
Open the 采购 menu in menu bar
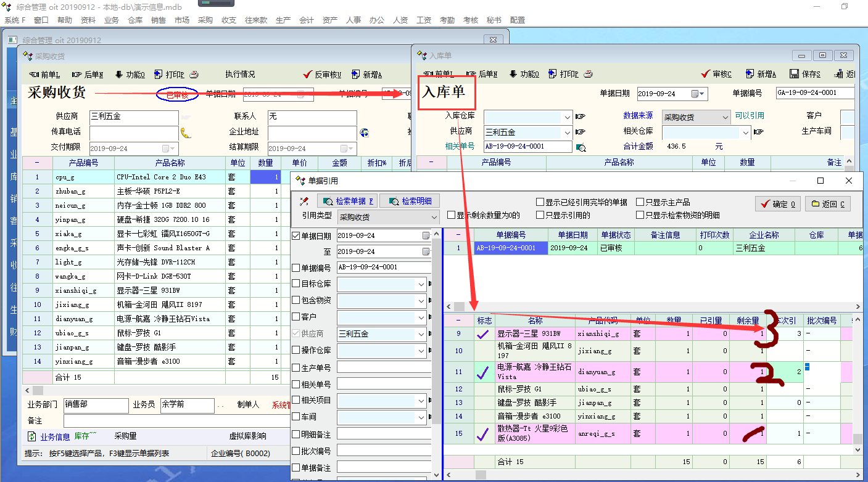pyautogui.click(x=205, y=20)
